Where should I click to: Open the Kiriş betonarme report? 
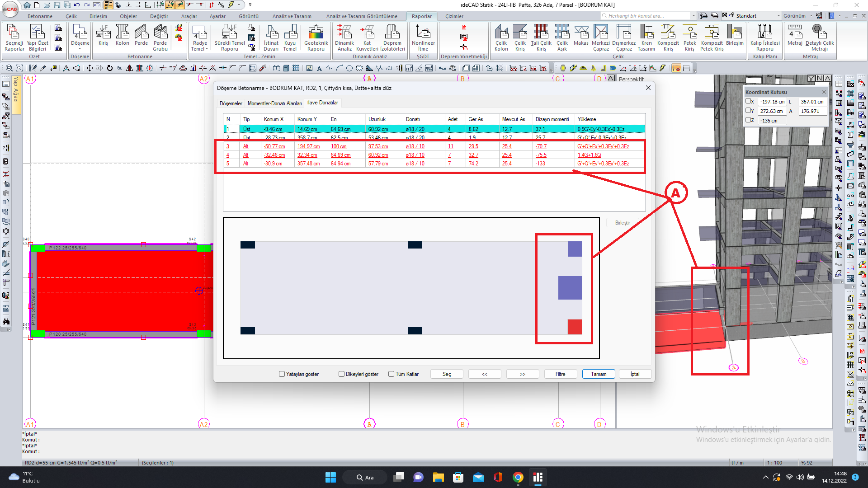point(103,35)
